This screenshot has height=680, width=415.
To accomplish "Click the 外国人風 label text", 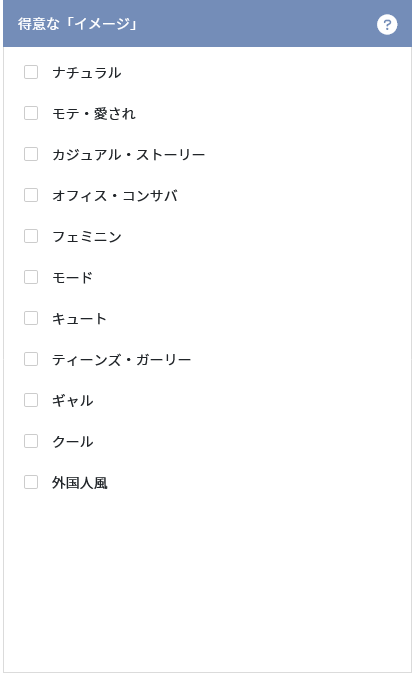I will coord(80,482).
